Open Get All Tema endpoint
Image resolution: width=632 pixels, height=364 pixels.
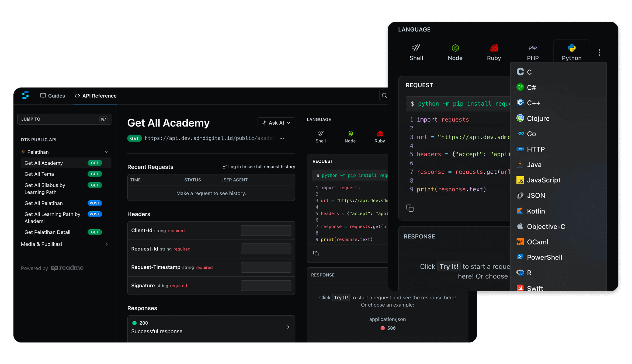[x=39, y=174]
